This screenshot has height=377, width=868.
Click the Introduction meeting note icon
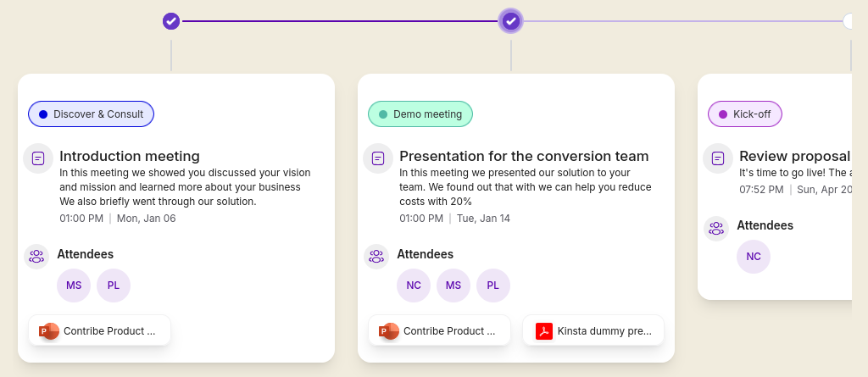(x=38, y=158)
